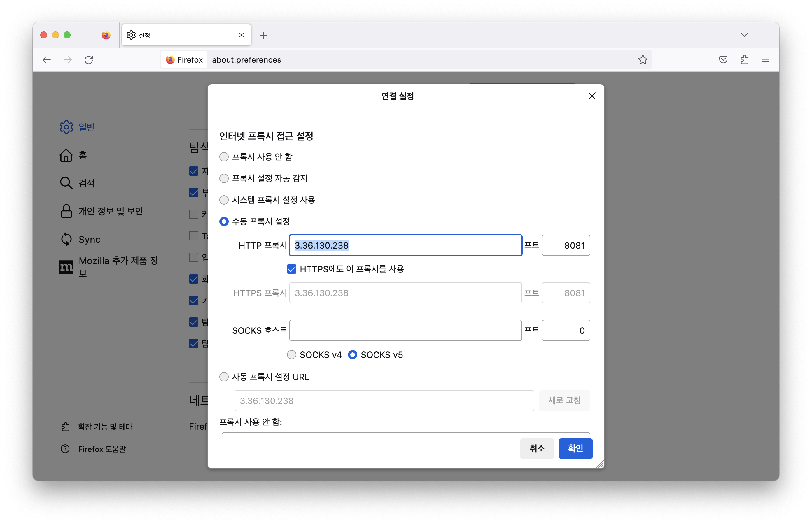Click the 일반 gear icon in sidebar
This screenshot has height=524, width=812.
tap(66, 127)
